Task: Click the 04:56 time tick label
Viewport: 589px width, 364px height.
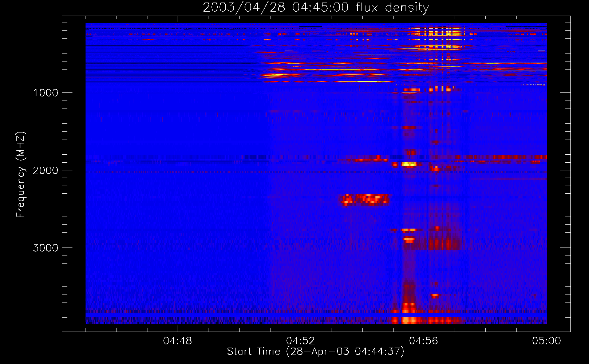Action: point(423,341)
